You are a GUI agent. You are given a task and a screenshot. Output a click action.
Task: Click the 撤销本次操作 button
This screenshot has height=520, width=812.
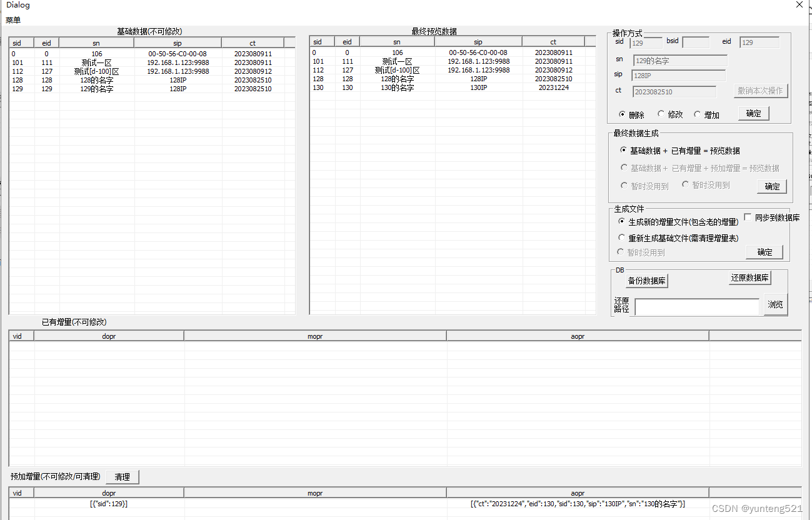pos(760,91)
